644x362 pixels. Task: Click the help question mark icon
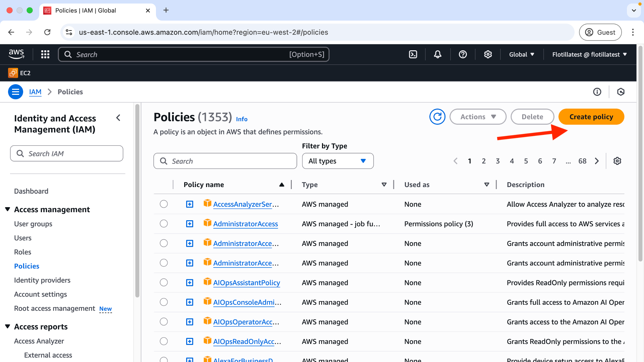point(463,54)
